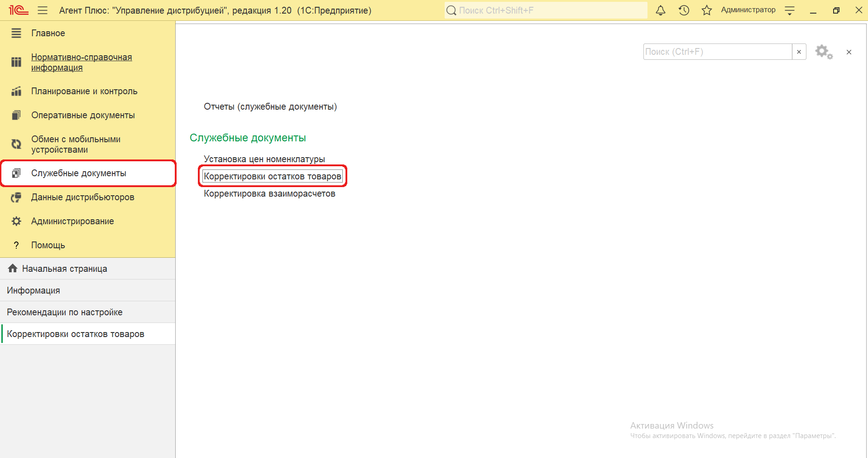The height and width of the screenshot is (458, 868).
Task: Open the Главное menu section
Action: click(x=48, y=33)
